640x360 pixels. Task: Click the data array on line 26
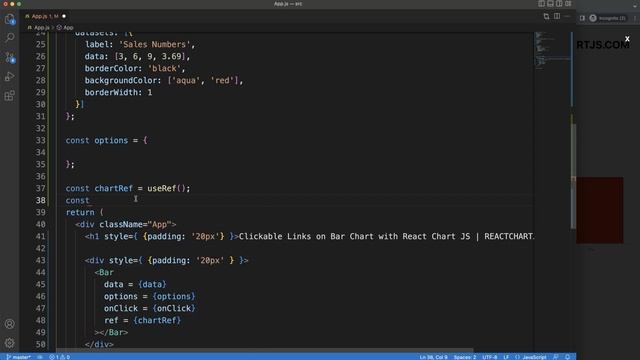coord(150,56)
